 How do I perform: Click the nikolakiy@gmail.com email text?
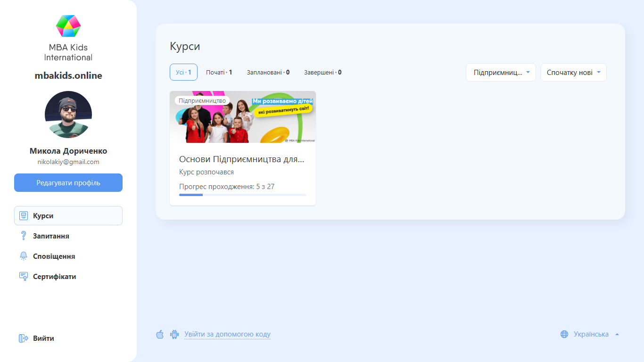[x=68, y=162]
